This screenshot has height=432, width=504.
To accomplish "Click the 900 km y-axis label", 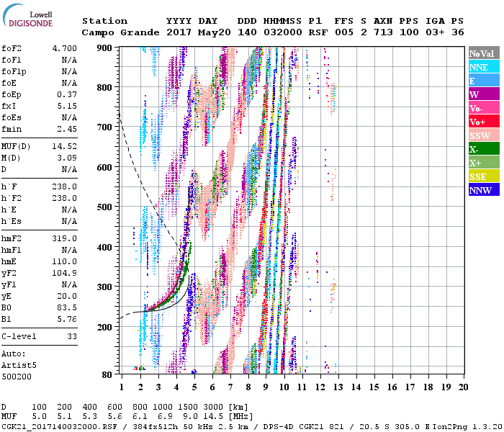I will [x=104, y=48].
